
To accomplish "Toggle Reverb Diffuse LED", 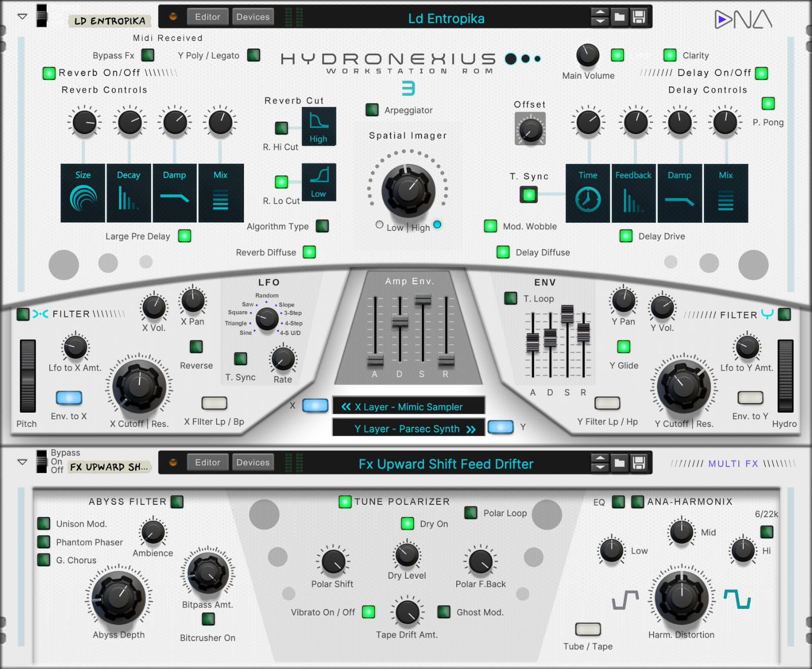I will tap(309, 252).
